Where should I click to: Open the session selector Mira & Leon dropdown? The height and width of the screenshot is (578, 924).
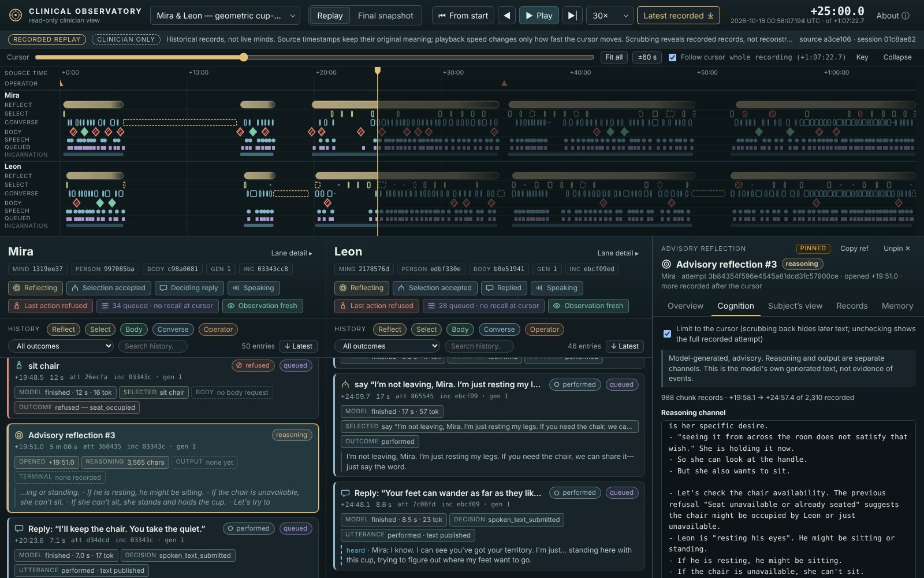(x=225, y=16)
